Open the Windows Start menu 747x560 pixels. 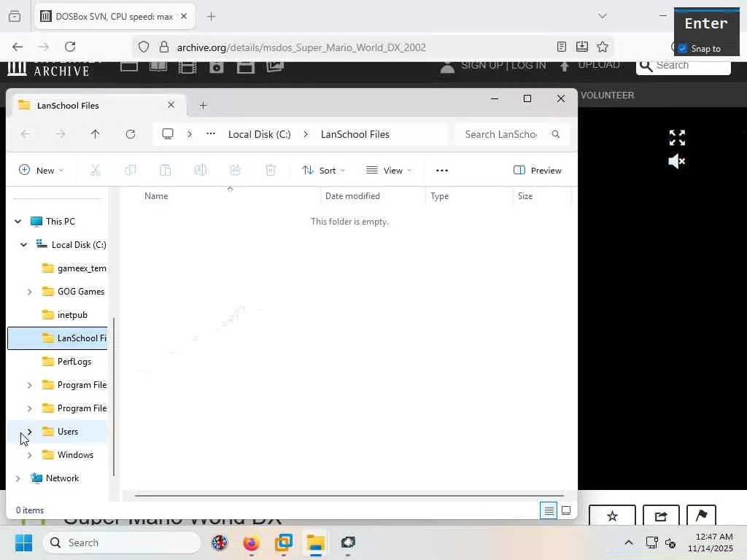point(24,542)
